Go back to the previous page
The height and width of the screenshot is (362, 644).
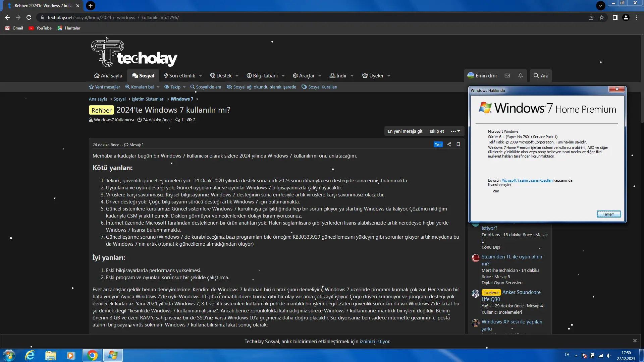[7, 17]
